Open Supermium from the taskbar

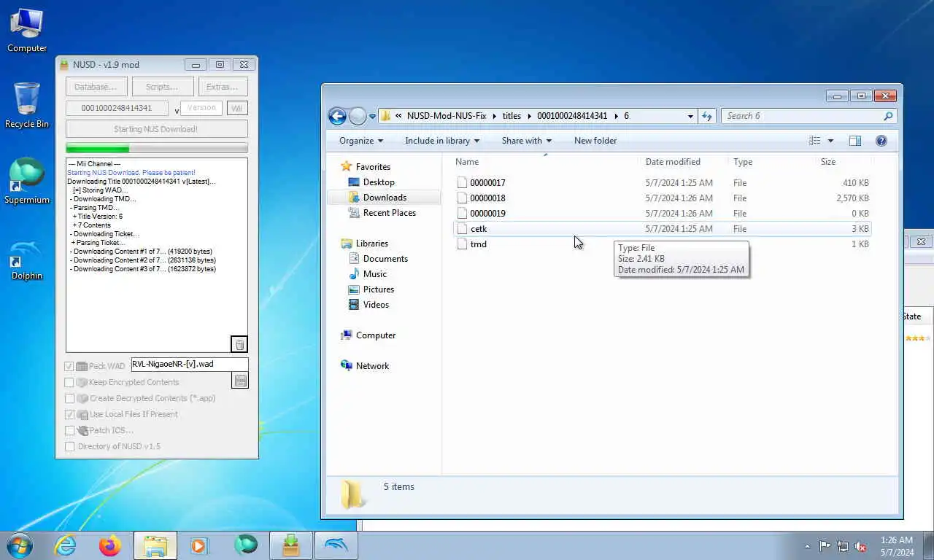246,545
